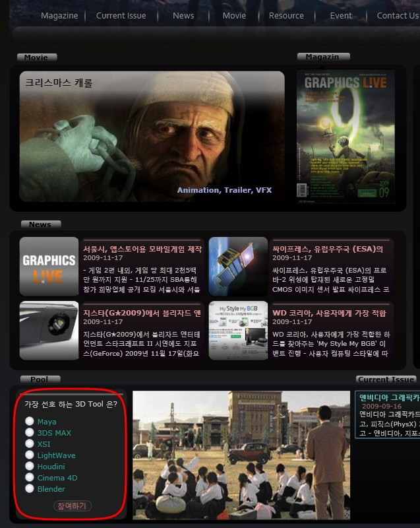This screenshot has height=528, width=420.
Task: Click the Blender poll option label
Action: [51, 488]
